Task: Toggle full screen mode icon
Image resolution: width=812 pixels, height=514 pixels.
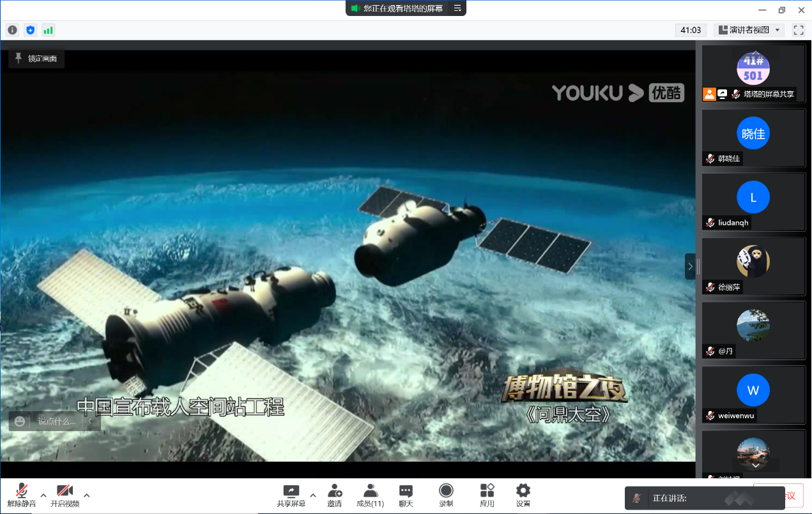Action: (x=798, y=30)
